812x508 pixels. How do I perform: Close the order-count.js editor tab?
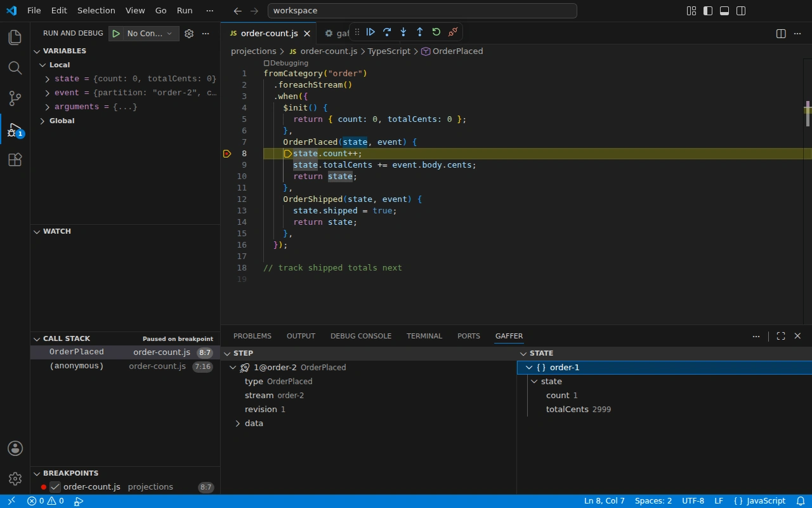(x=307, y=34)
